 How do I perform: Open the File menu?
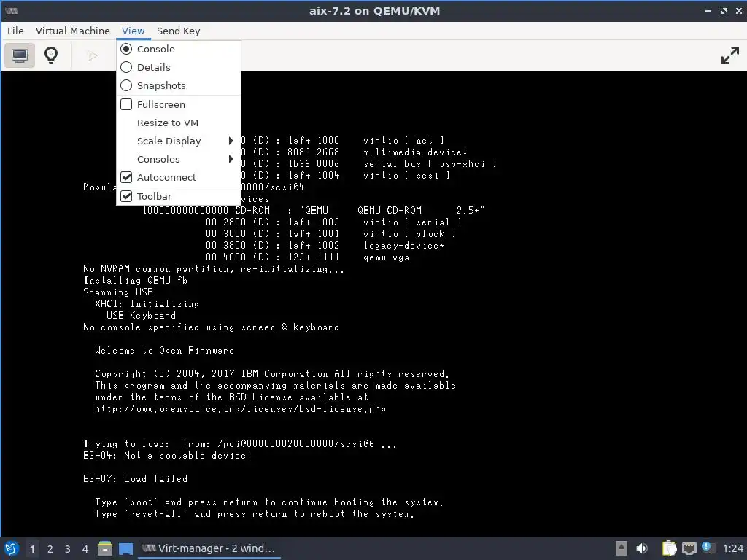(15, 31)
